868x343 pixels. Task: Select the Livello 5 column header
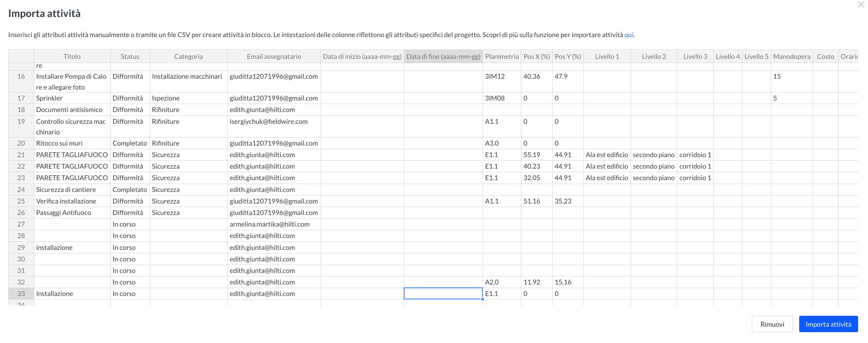(x=756, y=56)
